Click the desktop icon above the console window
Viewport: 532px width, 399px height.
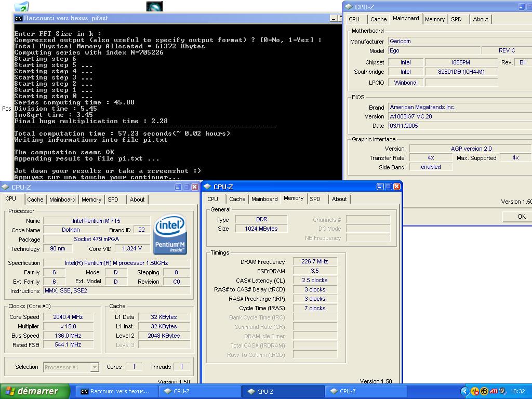[x=154, y=6]
